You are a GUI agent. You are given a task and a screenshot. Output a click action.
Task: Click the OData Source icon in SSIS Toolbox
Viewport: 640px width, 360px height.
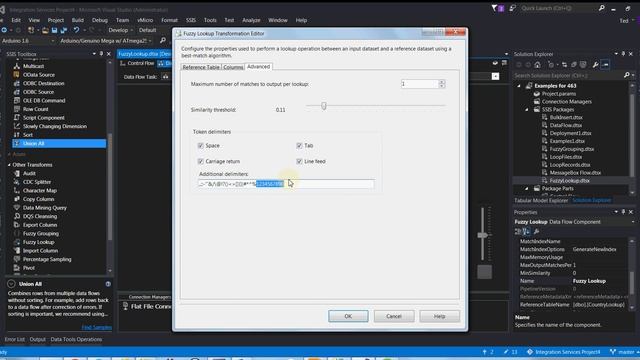(x=17, y=75)
